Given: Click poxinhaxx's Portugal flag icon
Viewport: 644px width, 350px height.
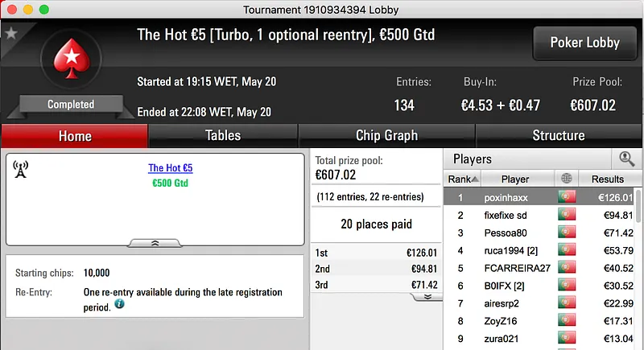Looking at the screenshot, I should (567, 197).
